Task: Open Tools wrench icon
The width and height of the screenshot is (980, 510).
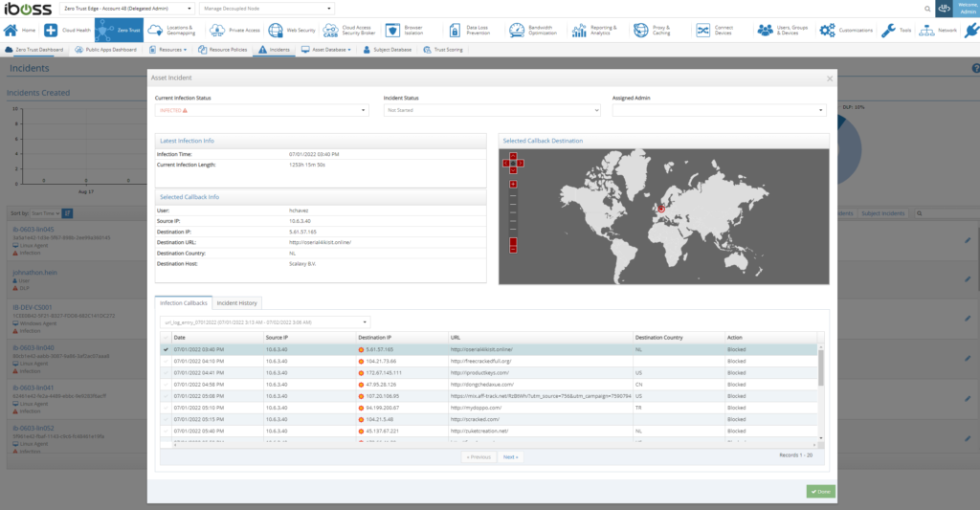Action: coord(888,30)
